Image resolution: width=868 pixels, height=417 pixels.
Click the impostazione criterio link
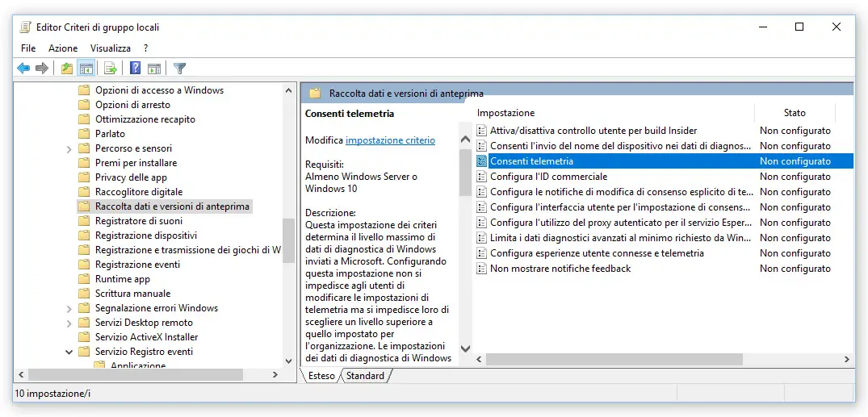coord(390,140)
